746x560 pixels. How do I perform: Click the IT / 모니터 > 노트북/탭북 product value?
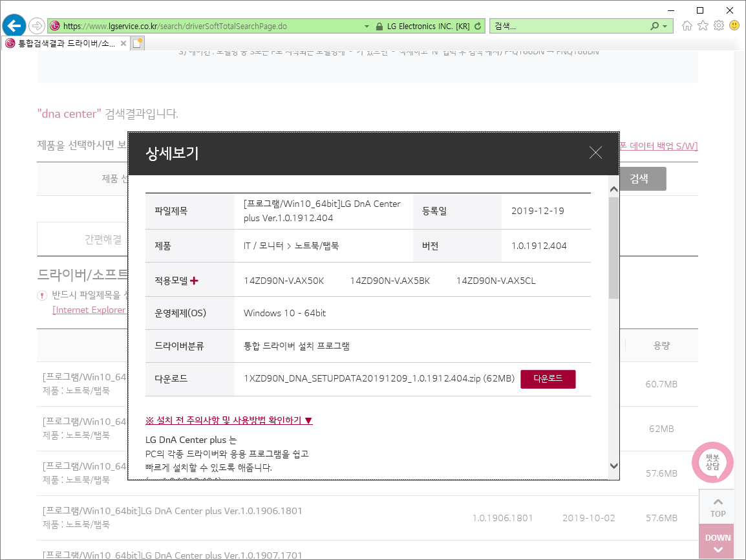[x=291, y=246]
